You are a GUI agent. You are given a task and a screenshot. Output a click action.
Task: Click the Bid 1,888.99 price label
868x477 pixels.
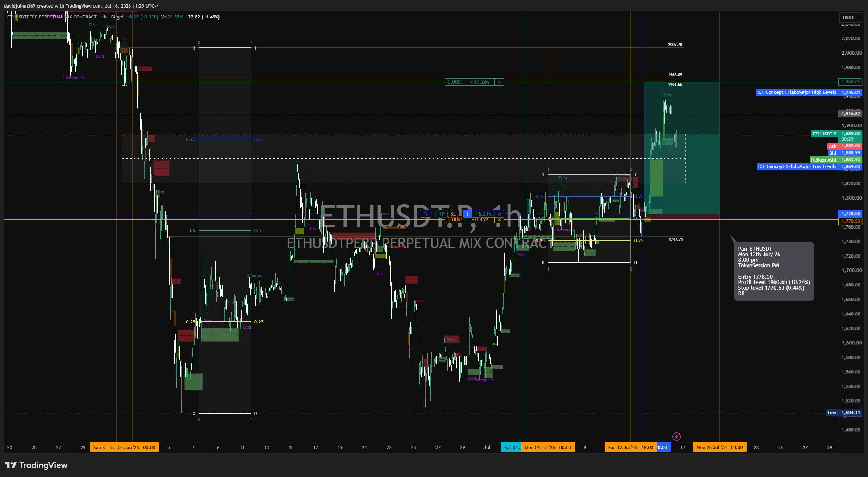point(844,153)
